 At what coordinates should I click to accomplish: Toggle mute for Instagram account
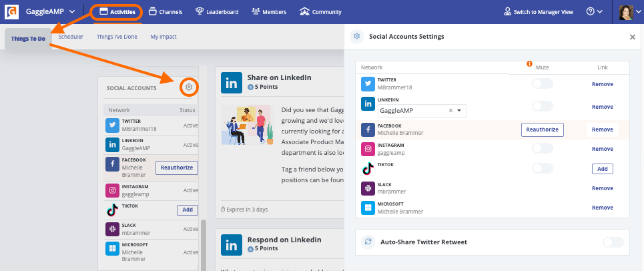[542, 149]
